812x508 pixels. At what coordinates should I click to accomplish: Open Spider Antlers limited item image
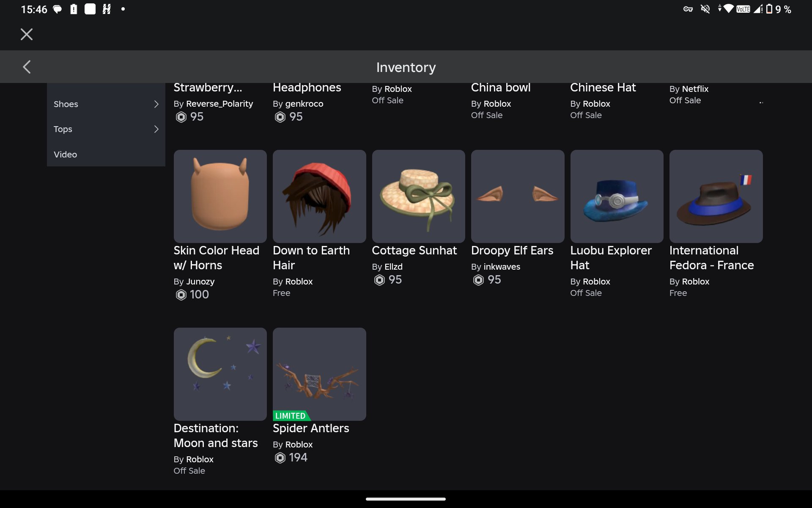click(x=319, y=374)
